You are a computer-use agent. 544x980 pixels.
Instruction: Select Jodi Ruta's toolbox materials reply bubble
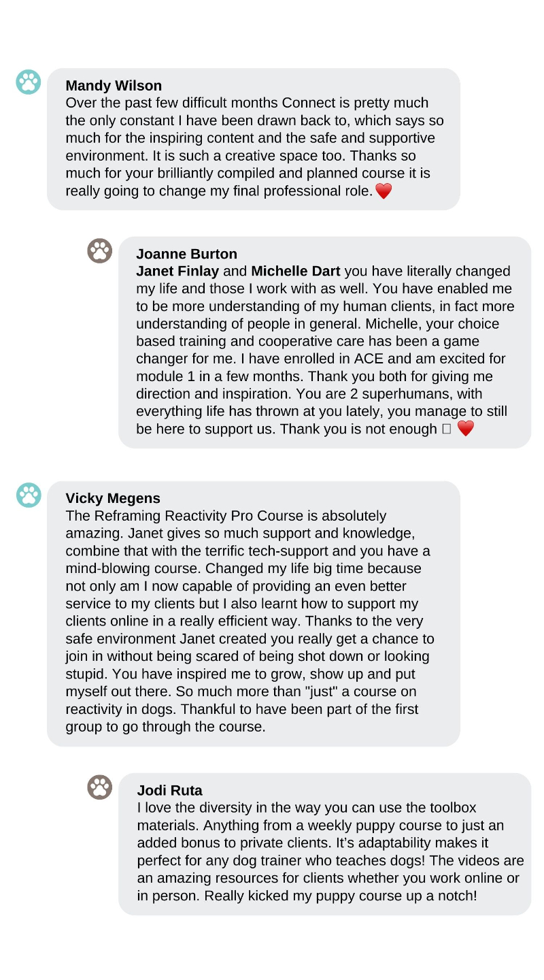click(324, 844)
